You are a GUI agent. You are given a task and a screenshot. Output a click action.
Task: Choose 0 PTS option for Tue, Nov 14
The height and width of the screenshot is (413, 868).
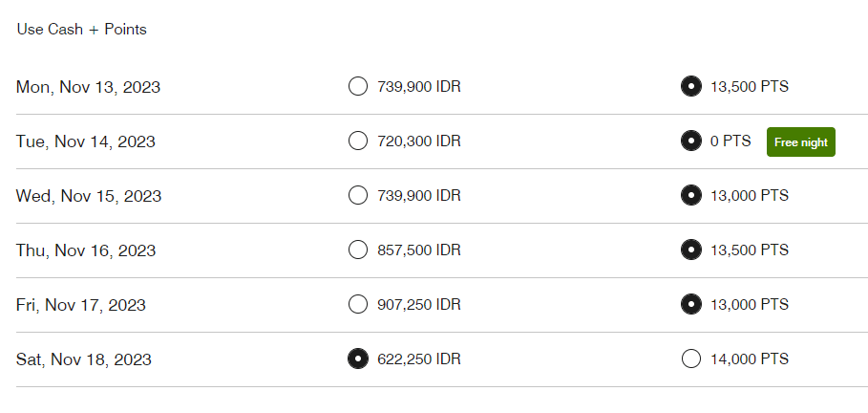689,141
